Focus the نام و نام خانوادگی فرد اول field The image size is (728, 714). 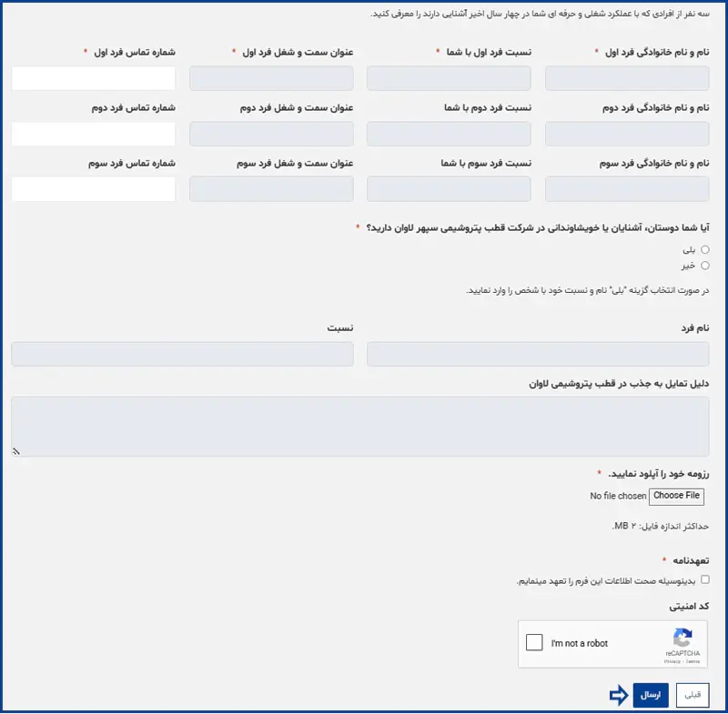627,79
